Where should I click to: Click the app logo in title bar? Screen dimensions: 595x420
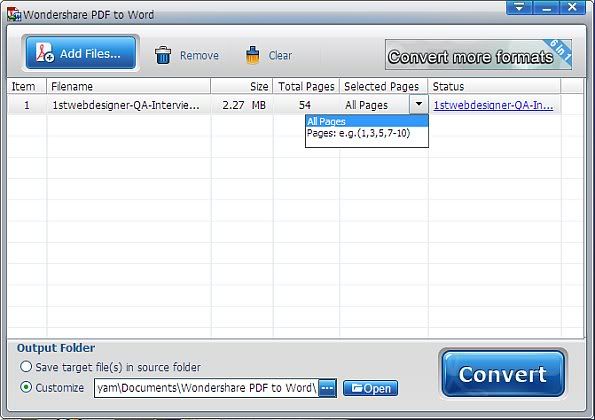coord(14,14)
